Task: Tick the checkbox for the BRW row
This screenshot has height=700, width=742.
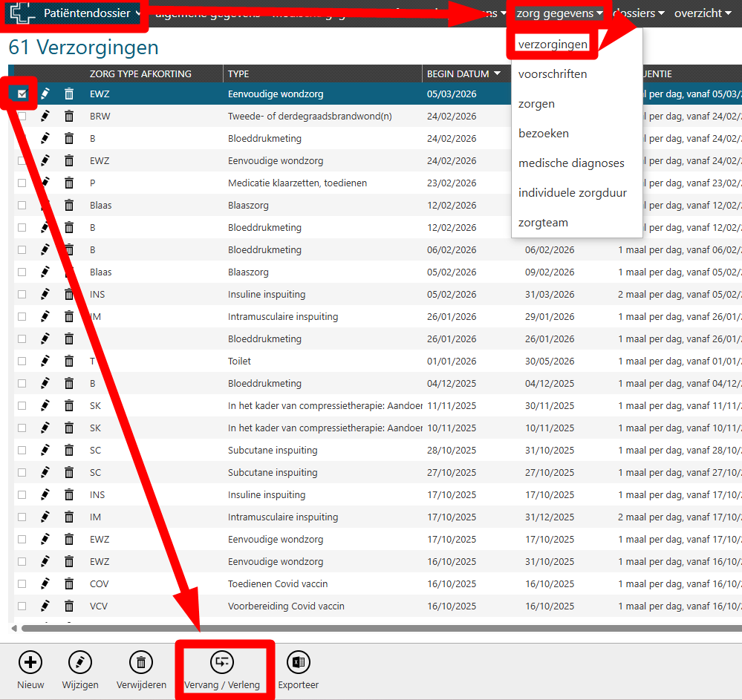Action: coord(22,116)
